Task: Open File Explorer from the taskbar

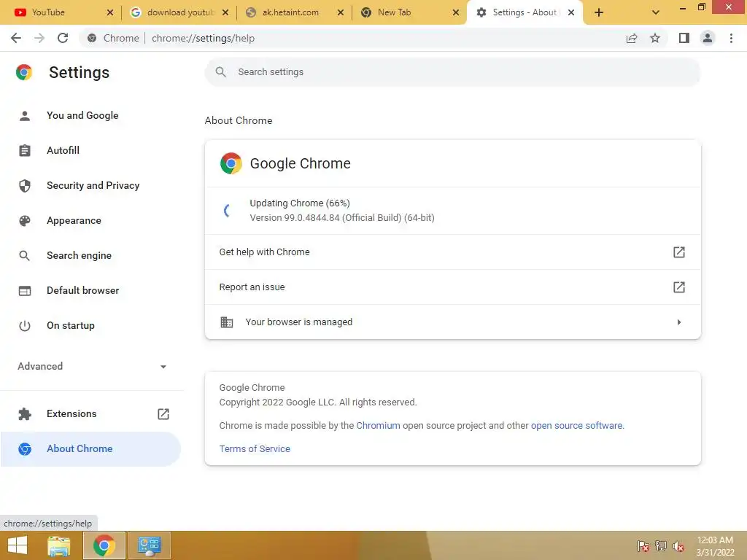Action: [59, 545]
